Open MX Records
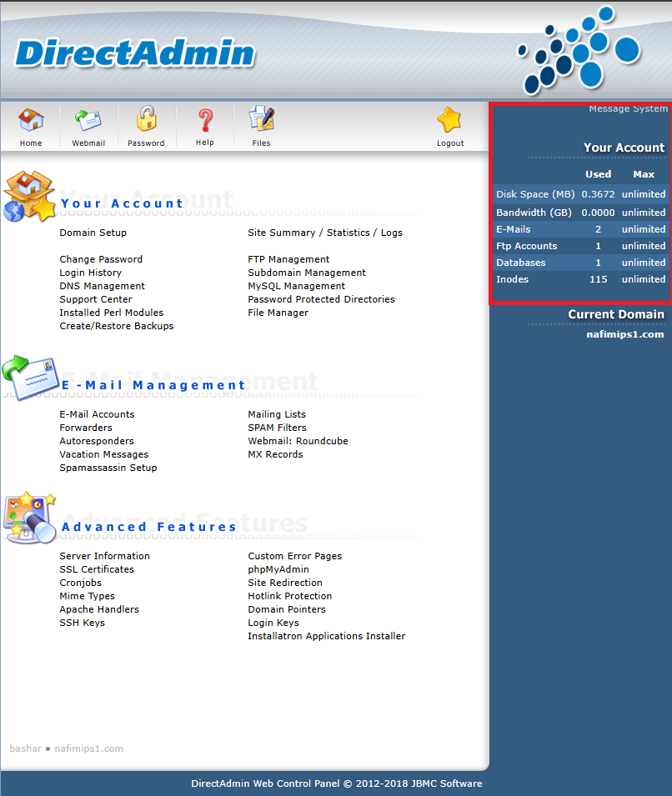Viewport: 672px width, 796px height. point(275,454)
